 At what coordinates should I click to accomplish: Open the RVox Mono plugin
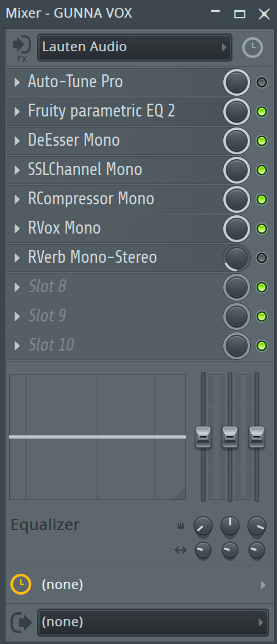tap(64, 228)
